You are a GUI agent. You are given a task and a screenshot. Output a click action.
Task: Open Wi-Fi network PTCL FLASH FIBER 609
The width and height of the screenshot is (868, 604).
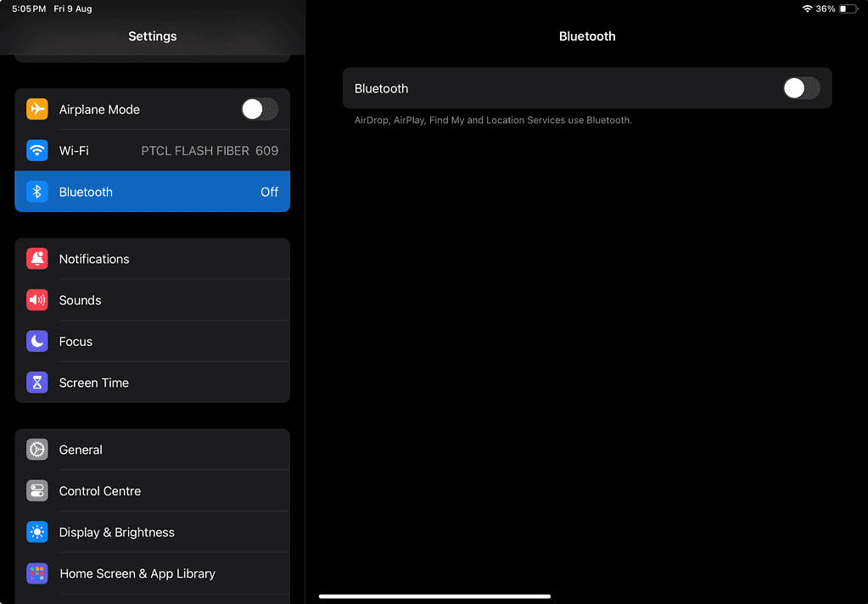point(209,151)
